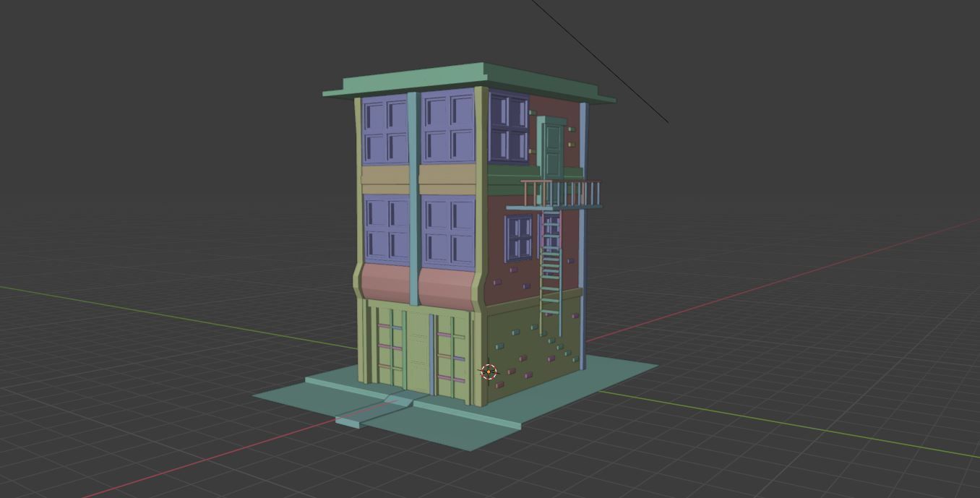Image resolution: width=980 pixels, height=498 pixels.
Task: Select the entrance ramp in front of the door
Action: 374,411
